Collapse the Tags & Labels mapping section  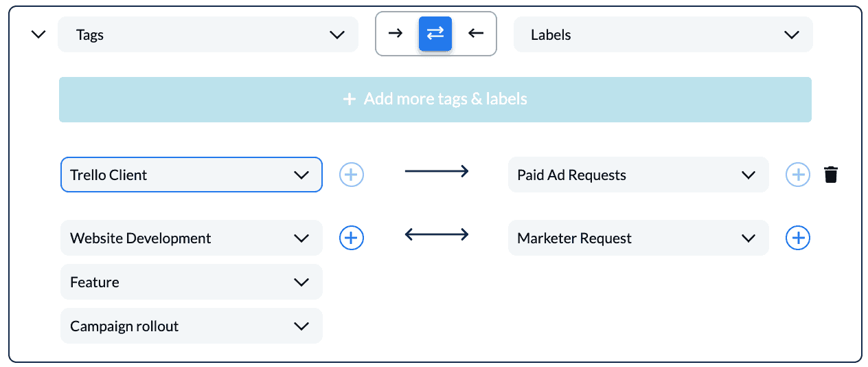[39, 34]
